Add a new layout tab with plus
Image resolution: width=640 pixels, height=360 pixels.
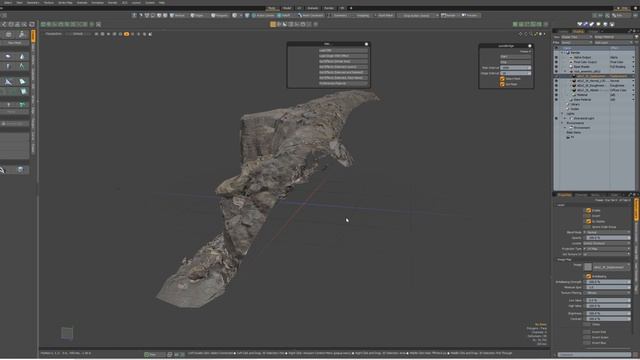[x=351, y=8]
